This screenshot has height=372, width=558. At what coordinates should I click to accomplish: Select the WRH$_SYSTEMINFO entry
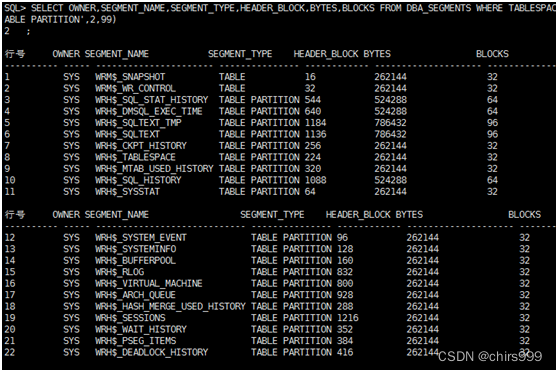(x=135, y=249)
